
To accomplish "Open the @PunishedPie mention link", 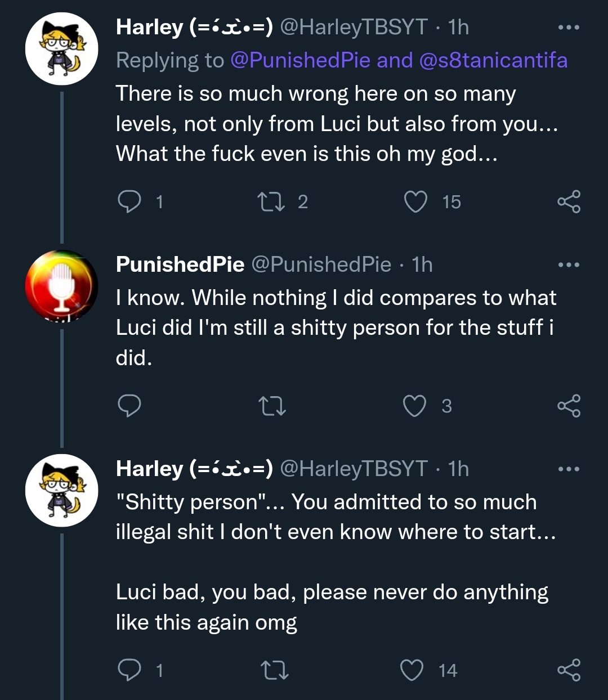I will pyautogui.click(x=301, y=60).
